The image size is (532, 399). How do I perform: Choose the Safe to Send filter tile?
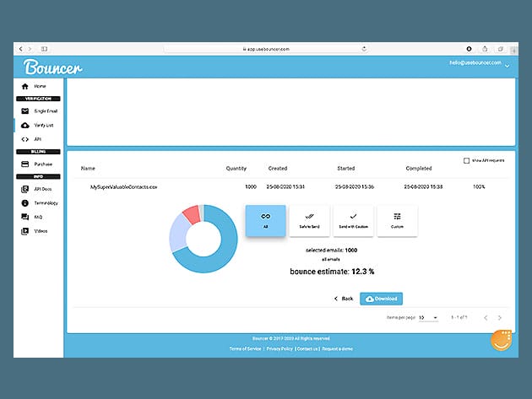[309, 220]
